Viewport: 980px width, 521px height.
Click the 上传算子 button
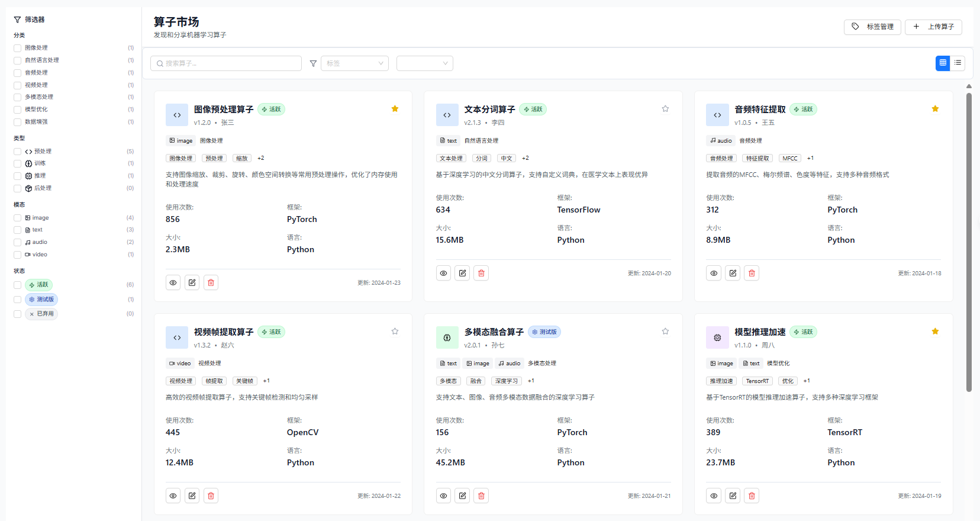(933, 27)
